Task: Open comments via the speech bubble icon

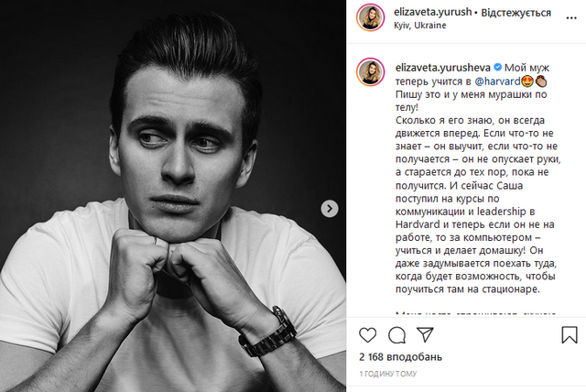Action: click(396, 335)
